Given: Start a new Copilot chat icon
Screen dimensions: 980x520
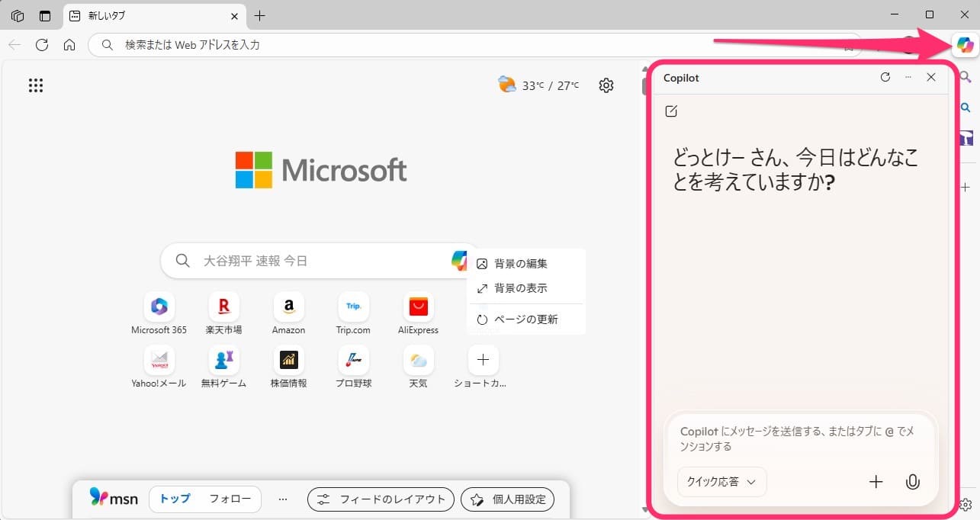Looking at the screenshot, I should coord(671,111).
